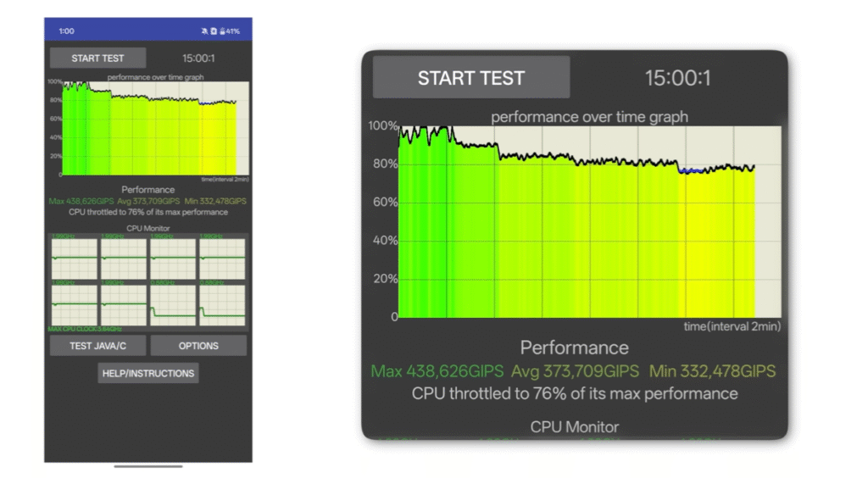
Task: Tap the 15:00:1 timer on the phone screen
Action: [198, 58]
